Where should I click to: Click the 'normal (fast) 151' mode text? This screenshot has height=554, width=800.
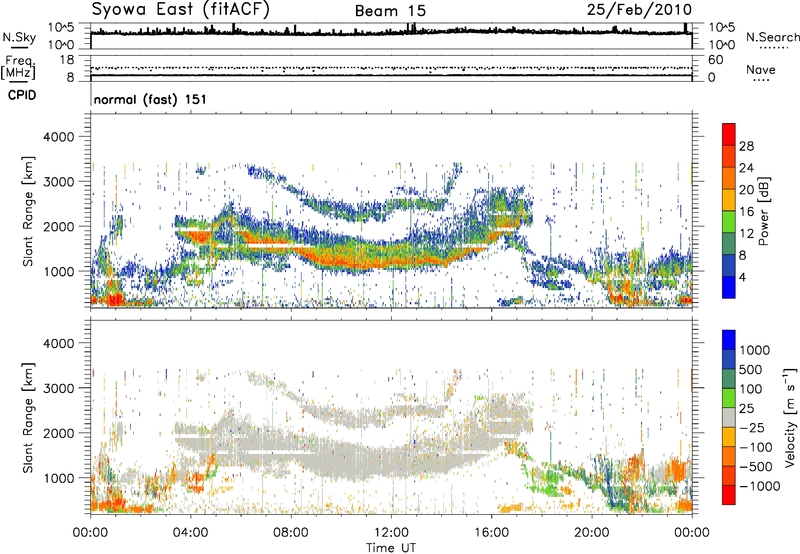pos(150,99)
